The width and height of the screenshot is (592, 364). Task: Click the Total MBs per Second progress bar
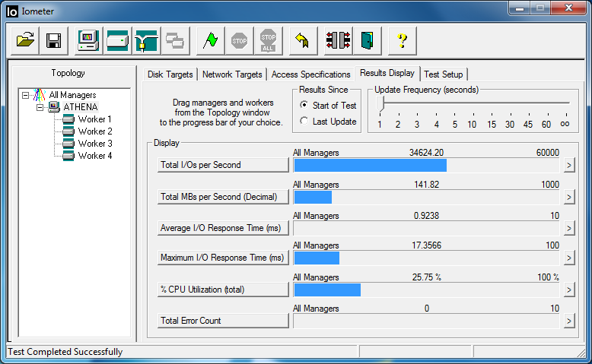click(x=426, y=198)
